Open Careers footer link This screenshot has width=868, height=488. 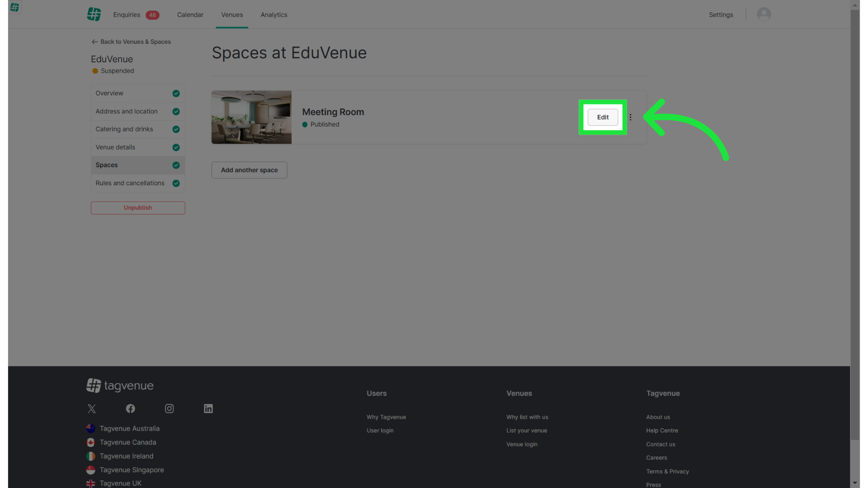[656, 458]
